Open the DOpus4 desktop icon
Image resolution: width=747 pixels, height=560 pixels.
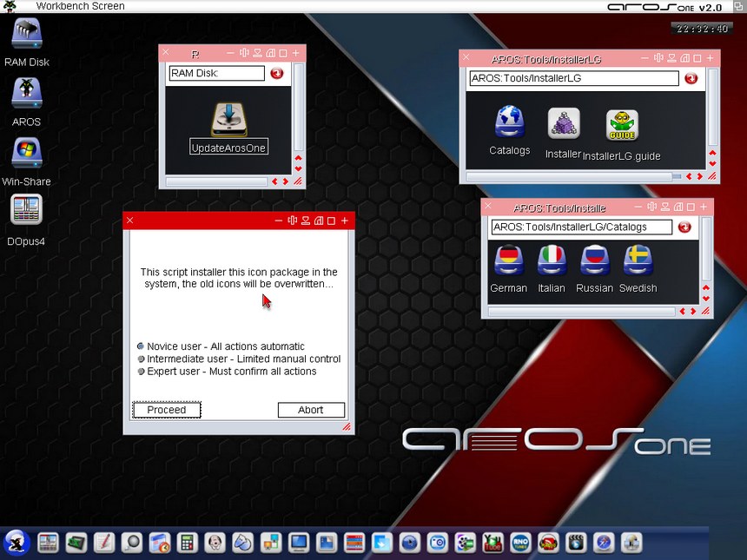[26, 211]
